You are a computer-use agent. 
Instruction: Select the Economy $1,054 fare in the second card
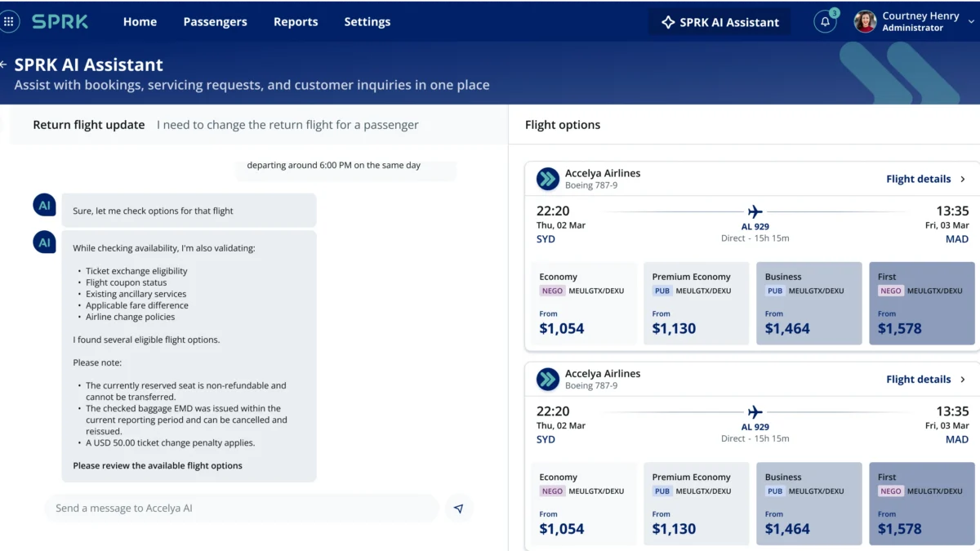tap(584, 504)
